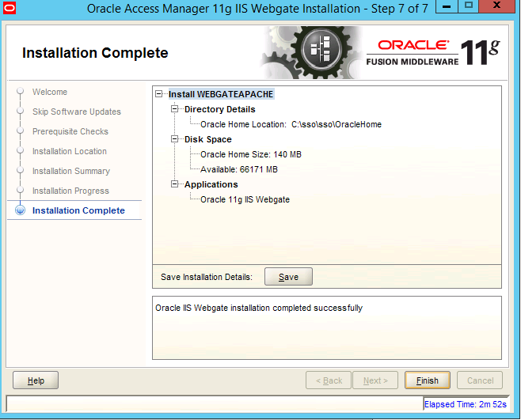Viewport: 521px width, 420px height.
Task: Select the Installation Complete step
Action: tap(78, 210)
